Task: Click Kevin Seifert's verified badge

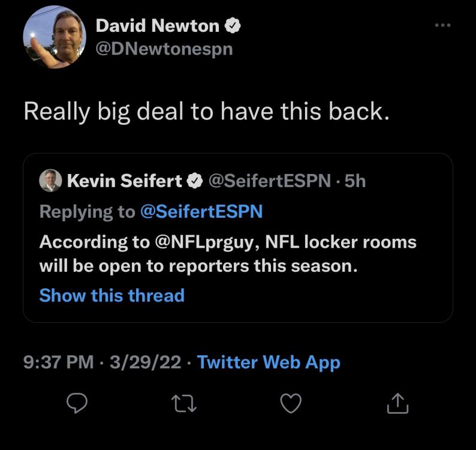Action: click(195, 181)
